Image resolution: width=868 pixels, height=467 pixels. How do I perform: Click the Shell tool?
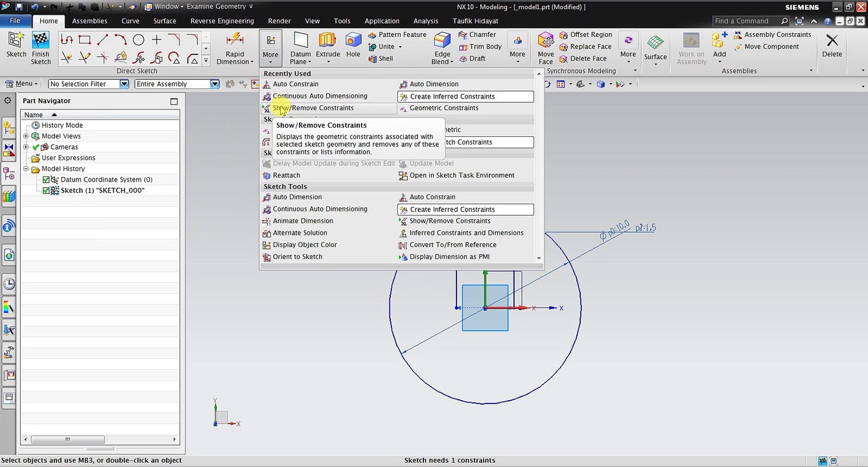point(381,58)
